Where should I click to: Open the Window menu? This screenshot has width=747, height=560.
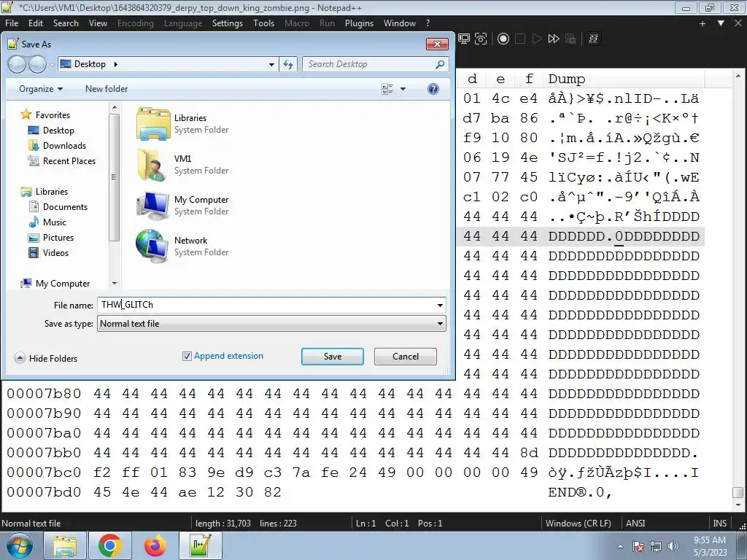click(400, 23)
